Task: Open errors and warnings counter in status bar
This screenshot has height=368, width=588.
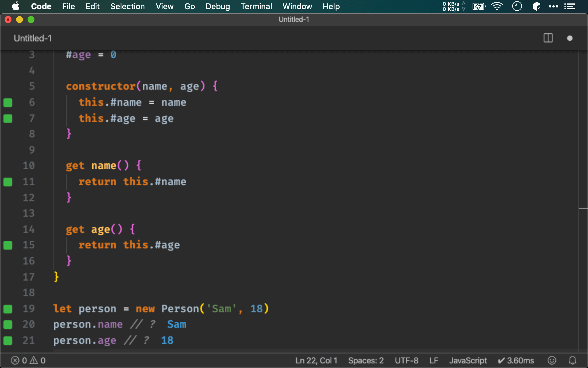Action: [x=28, y=360]
